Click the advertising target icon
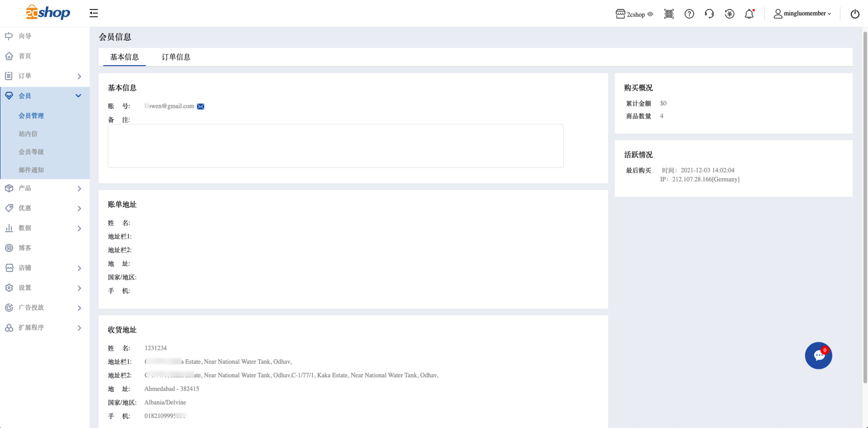868x428 pixels. [x=9, y=307]
